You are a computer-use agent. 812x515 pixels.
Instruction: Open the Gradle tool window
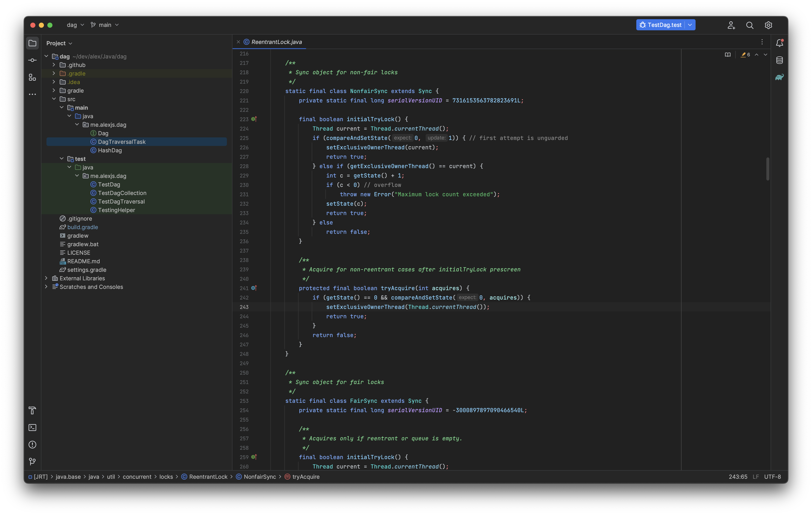click(x=779, y=77)
